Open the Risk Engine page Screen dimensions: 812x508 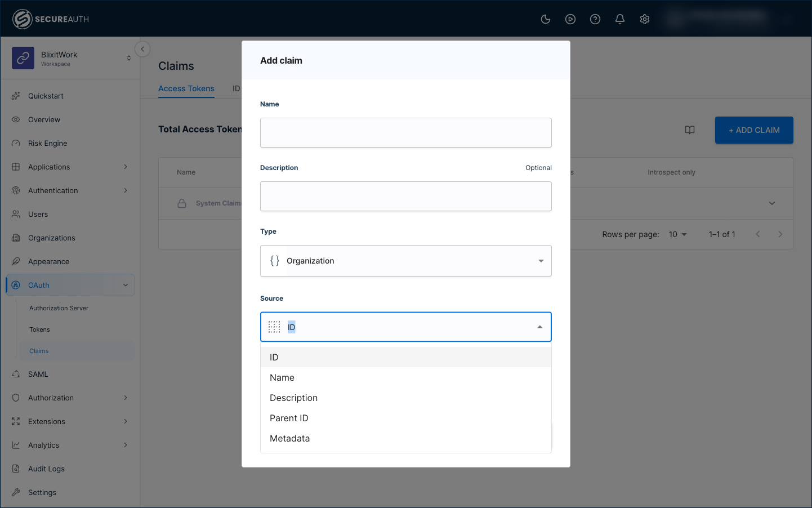[48, 143]
